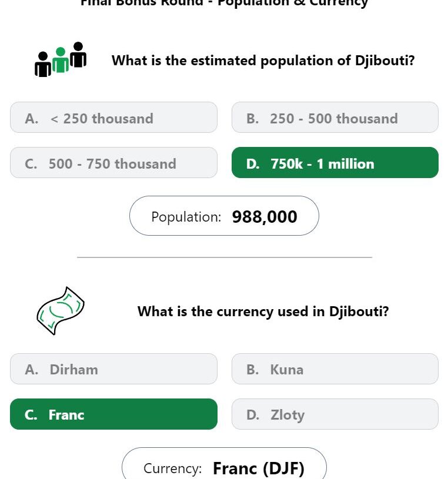
Task: Pick the highlighted Franc answer
Action: [113, 414]
